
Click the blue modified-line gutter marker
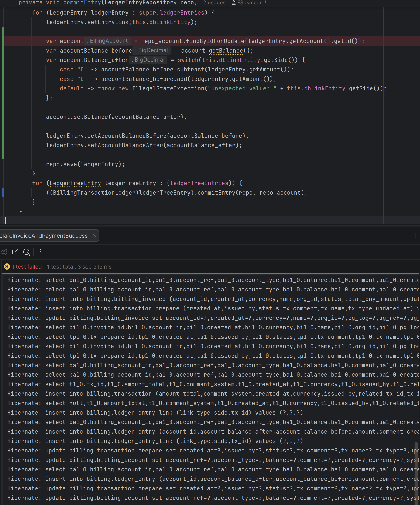pos(3,193)
